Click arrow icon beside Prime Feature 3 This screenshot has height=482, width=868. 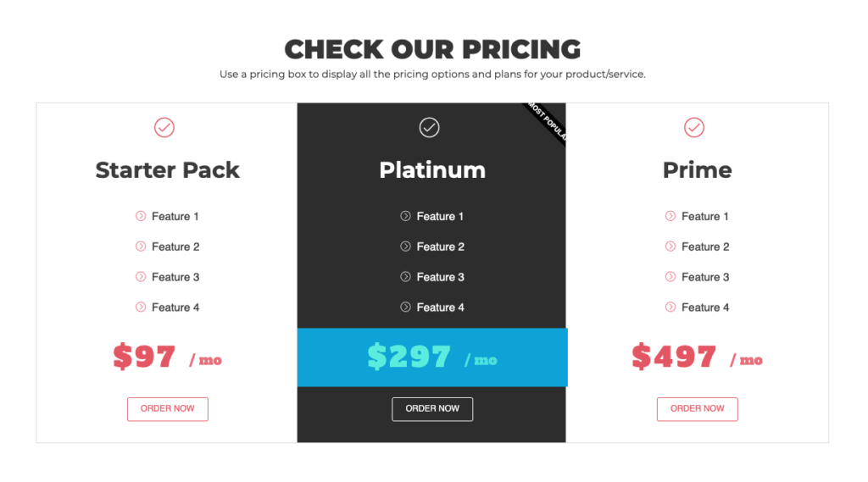(670, 277)
